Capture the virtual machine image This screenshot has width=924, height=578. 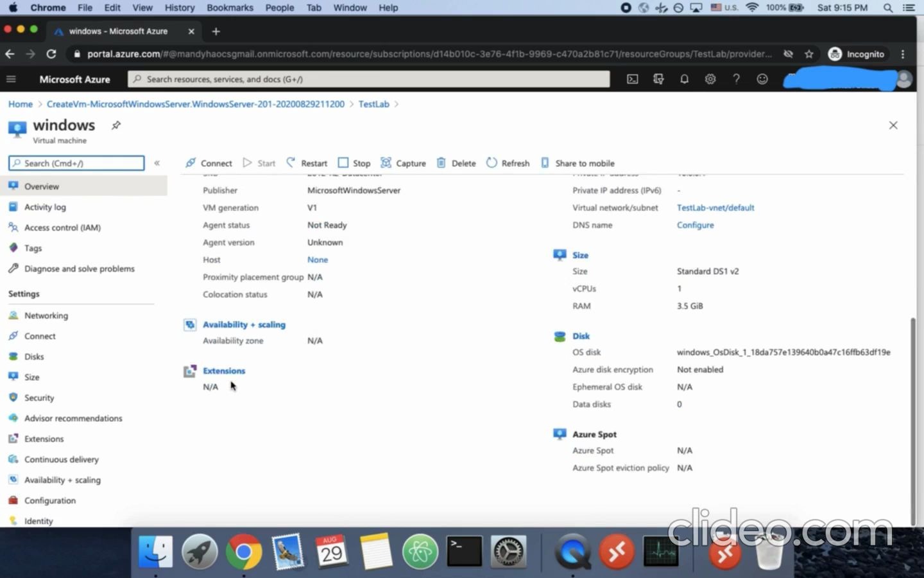click(x=403, y=163)
